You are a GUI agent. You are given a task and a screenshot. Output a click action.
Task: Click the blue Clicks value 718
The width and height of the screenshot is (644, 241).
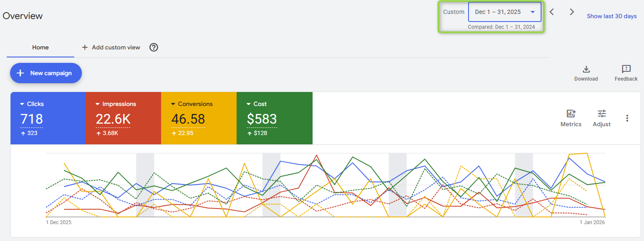pyautogui.click(x=32, y=119)
